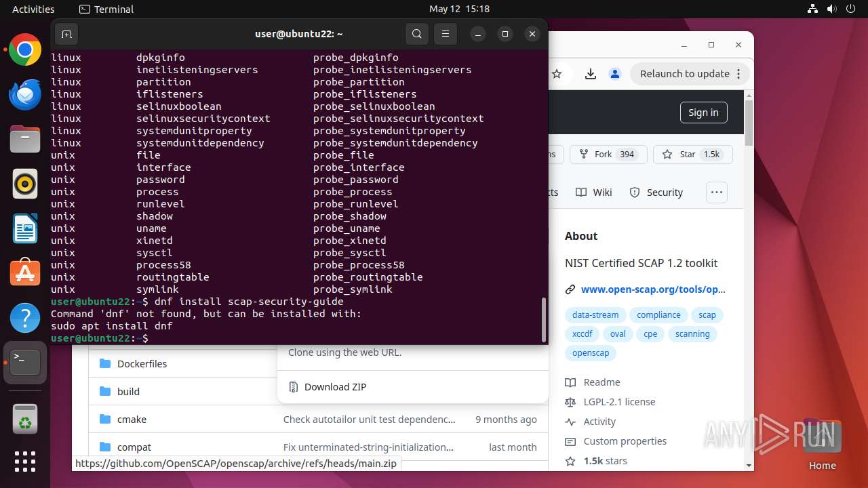Click the Chrome page vertical scrollbar

coord(749,123)
